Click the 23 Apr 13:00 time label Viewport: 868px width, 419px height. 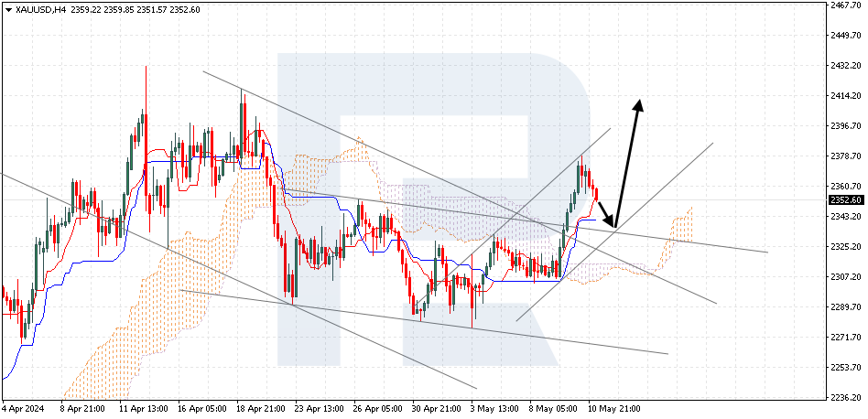(319, 409)
